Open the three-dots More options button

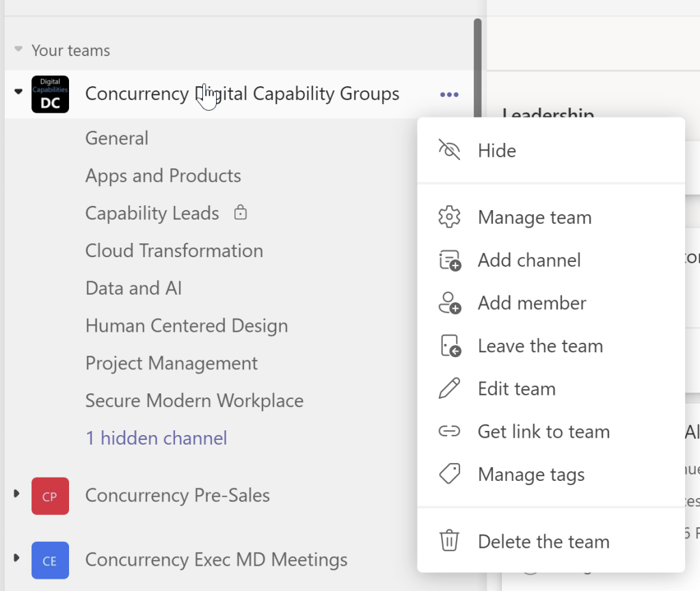(x=449, y=94)
